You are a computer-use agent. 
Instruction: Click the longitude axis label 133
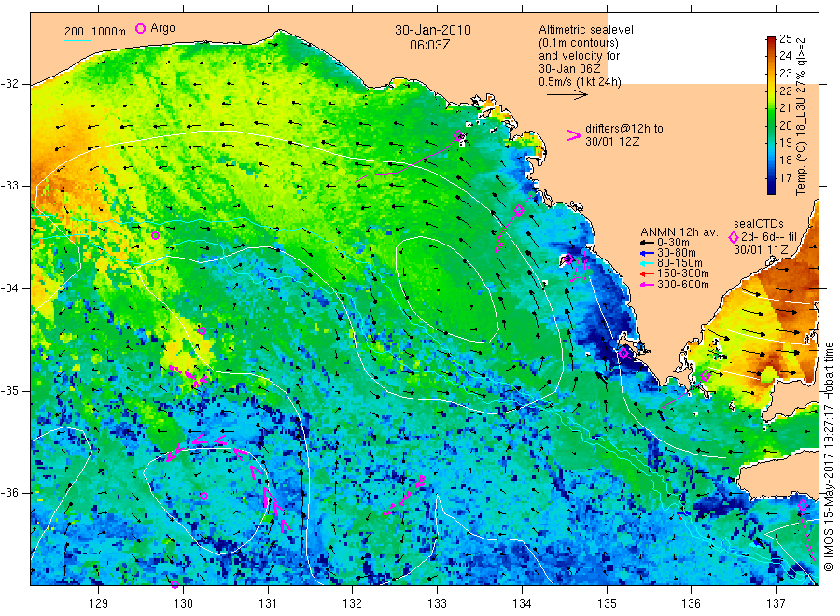[437, 604]
